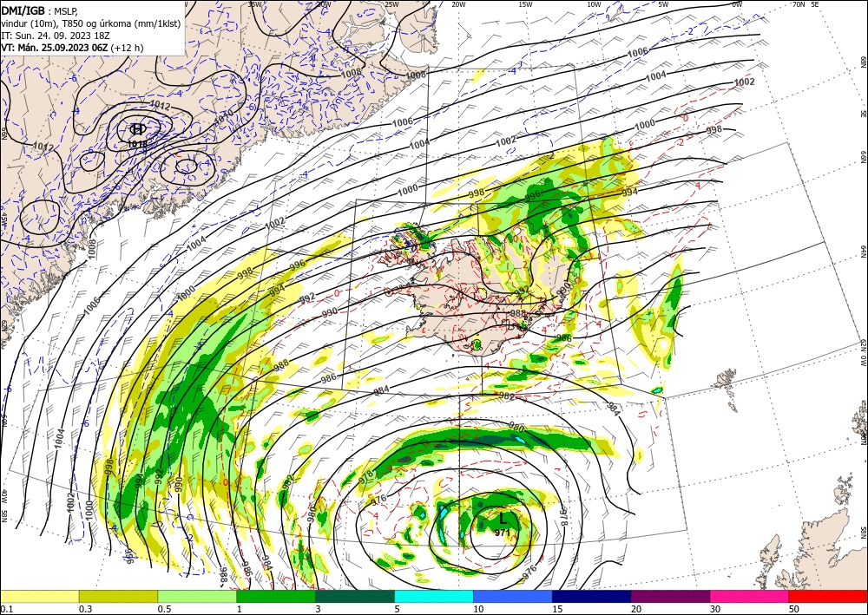
Task: Click the yellow 0.1–0.3 legend swatch
Action: coord(39,596)
